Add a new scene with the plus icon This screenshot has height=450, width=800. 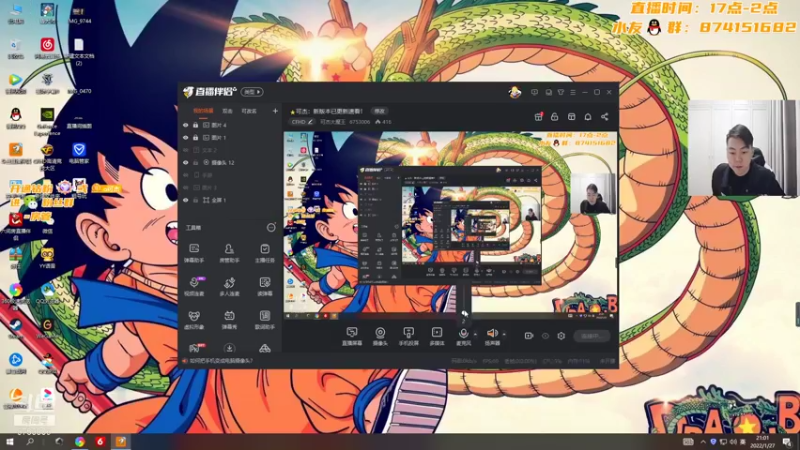275,111
